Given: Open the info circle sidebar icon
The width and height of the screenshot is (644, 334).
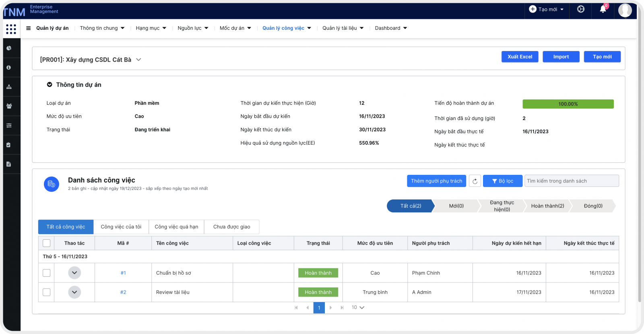Looking at the screenshot, I should click(x=9, y=68).
